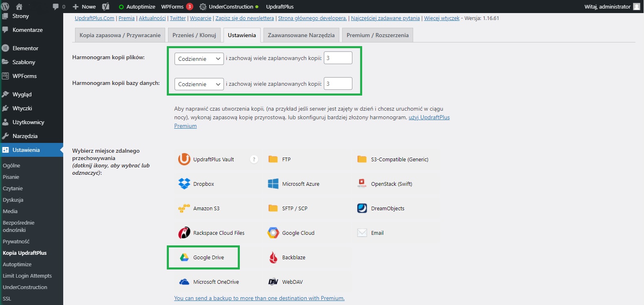Image resolution: width=644 pixels, height=305 pixels.
Task: Edit retained file backups count field
Action: click(338, 58)
